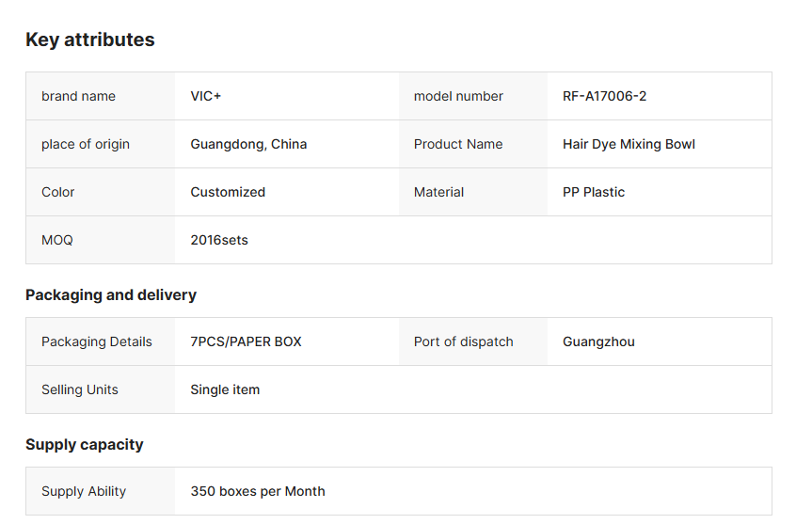Select the VIC+ brand name value
The width and height of the screenshot is (812, 524).
tap(206, 96)
